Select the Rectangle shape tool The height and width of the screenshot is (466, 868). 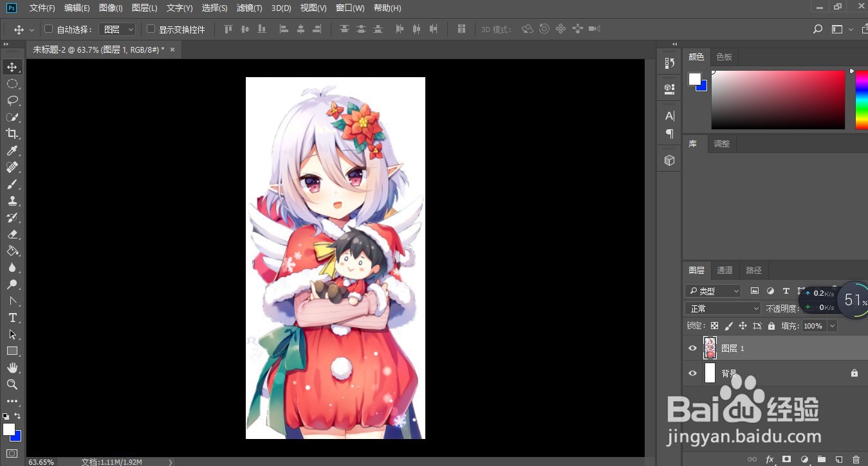[x=12, y=351]
